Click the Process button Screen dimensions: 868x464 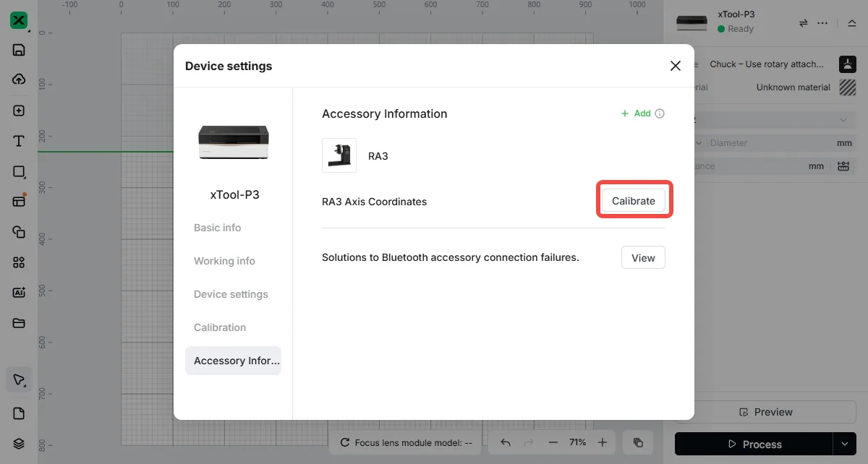(x=754, y=444)
